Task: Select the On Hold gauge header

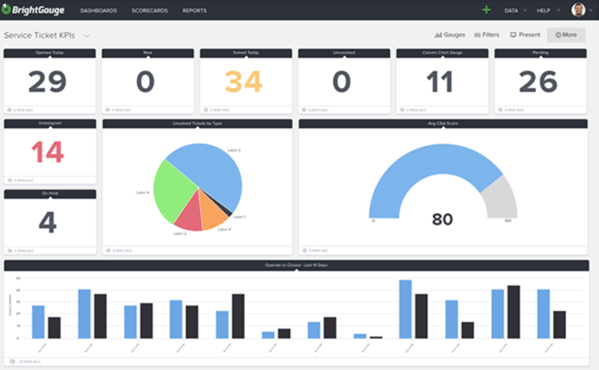Action: (x=50, y=194)
